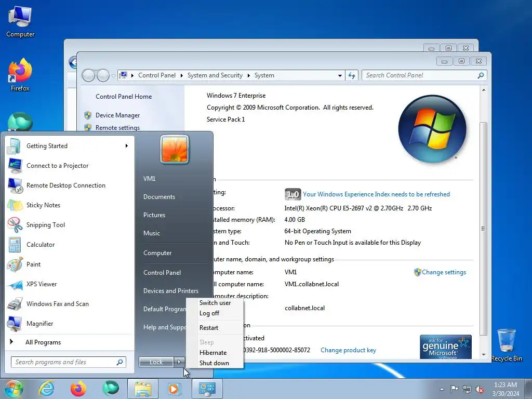The image size is (532, 399).
Task: Select Log off in power menu
Action: point(209,313)
